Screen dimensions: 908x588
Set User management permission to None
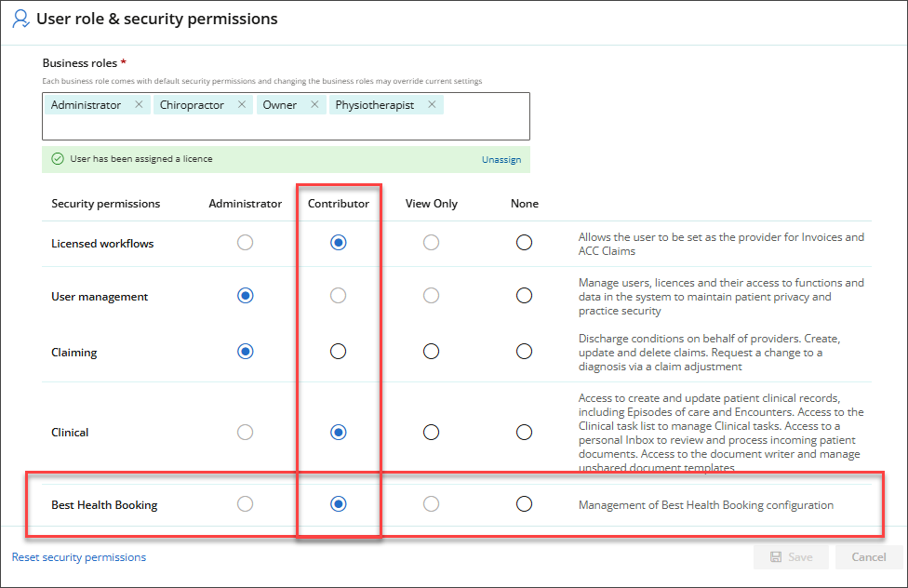click(x=524, y=296)
